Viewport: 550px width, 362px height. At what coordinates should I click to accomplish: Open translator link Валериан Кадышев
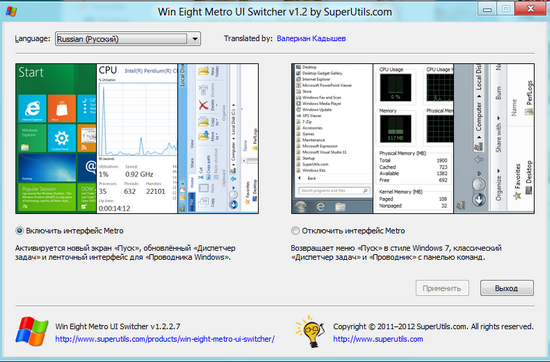click(x=311, y=39)
